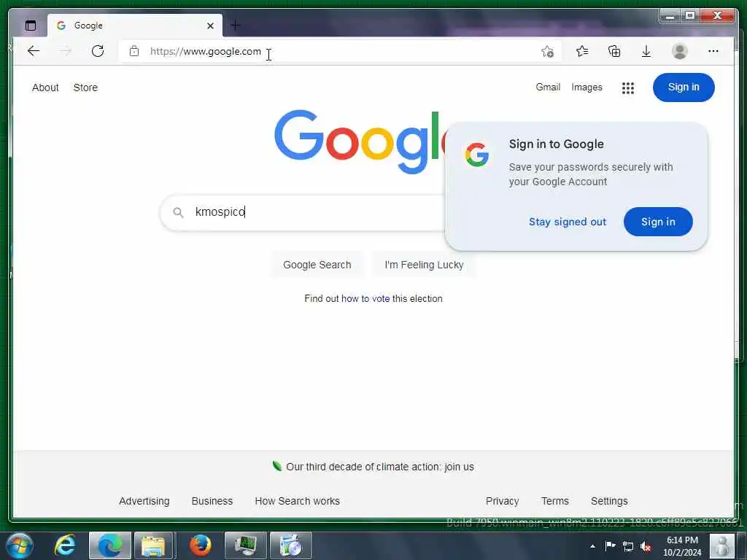Close the Google tab

click(x=210, y=26)
